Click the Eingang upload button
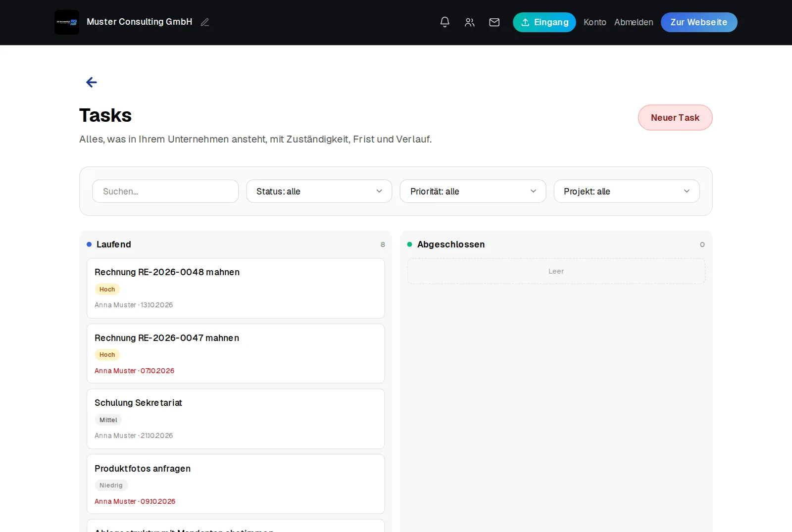 click(544, 22)
